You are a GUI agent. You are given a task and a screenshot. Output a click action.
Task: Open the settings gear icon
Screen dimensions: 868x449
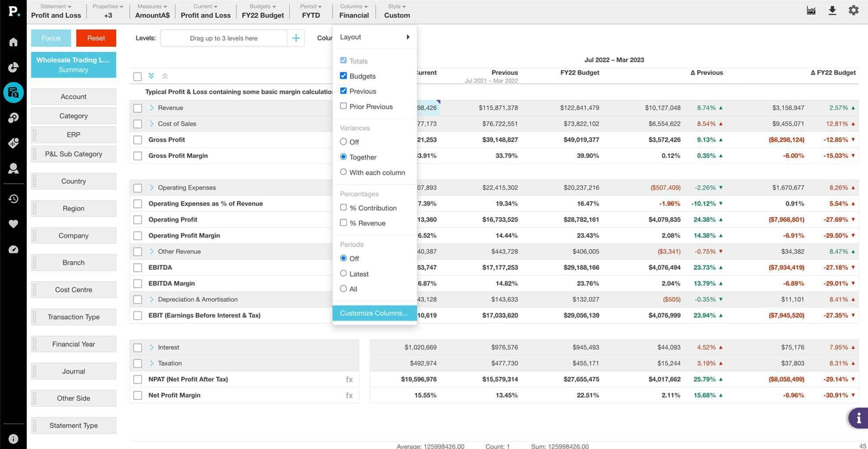(x=853, y=11)
